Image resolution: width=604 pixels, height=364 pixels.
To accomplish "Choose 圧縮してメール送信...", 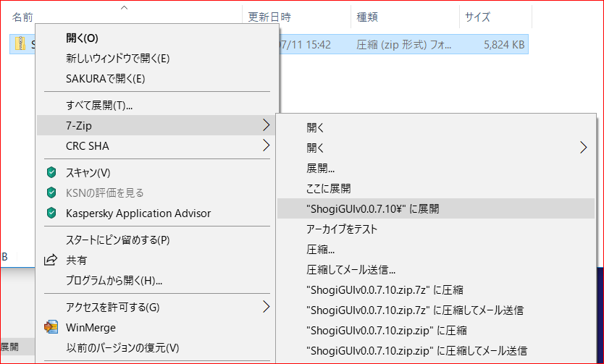I will tap(436, 270).
